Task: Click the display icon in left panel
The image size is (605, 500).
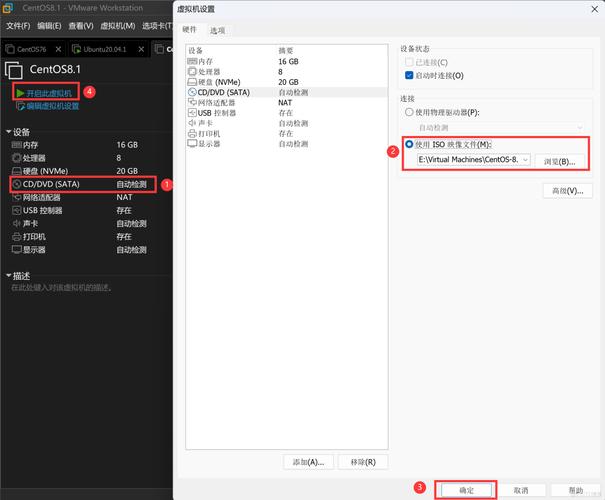Action: (x=16, y=250)
